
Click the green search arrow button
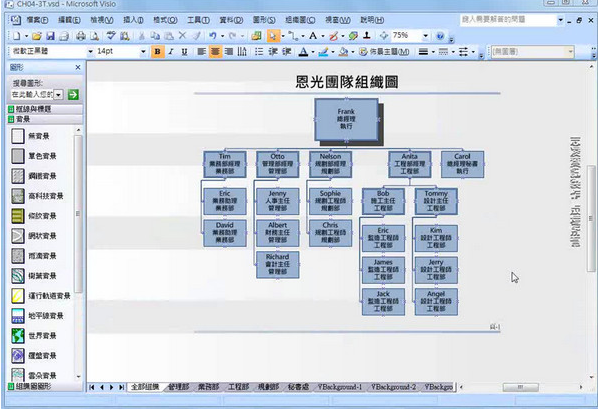pyautogui.click(x=73, y=94)
